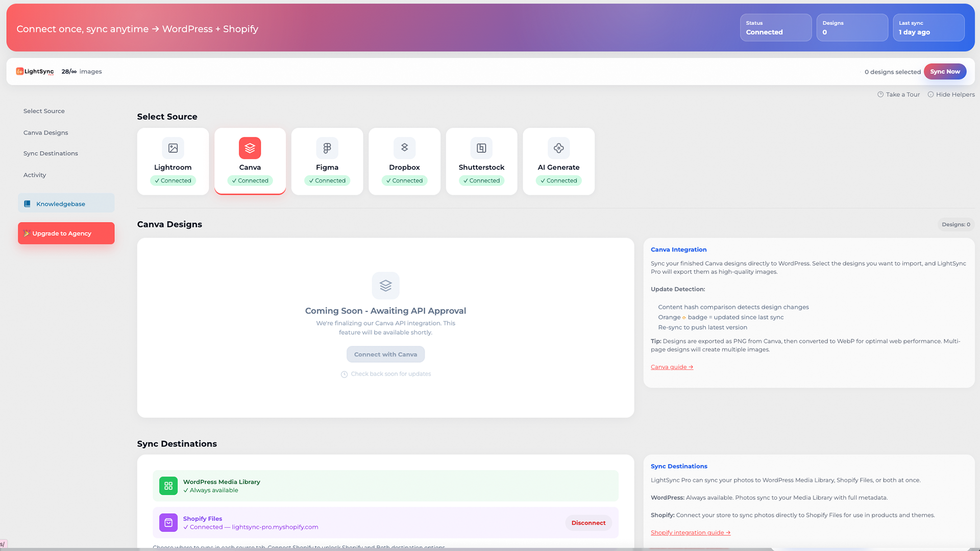Screen dimensions: 980x551
Task: Click the LightSync logo
Action: 35,71
